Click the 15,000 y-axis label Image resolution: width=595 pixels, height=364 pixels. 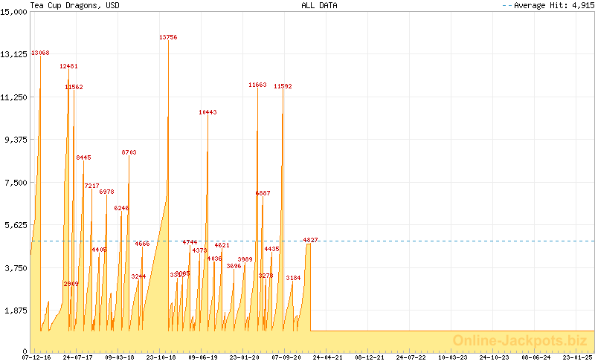(x=14, y=11)
